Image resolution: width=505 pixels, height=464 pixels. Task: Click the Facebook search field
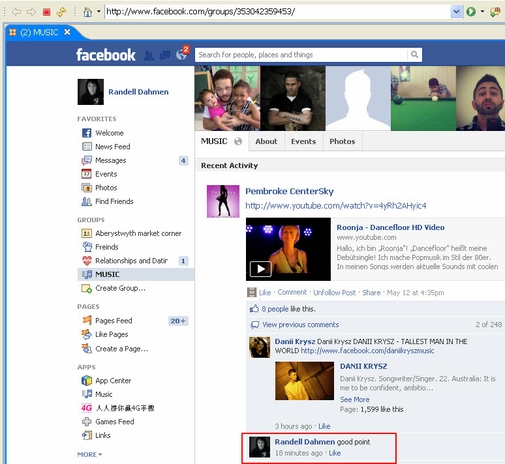[x=301, y=55]
